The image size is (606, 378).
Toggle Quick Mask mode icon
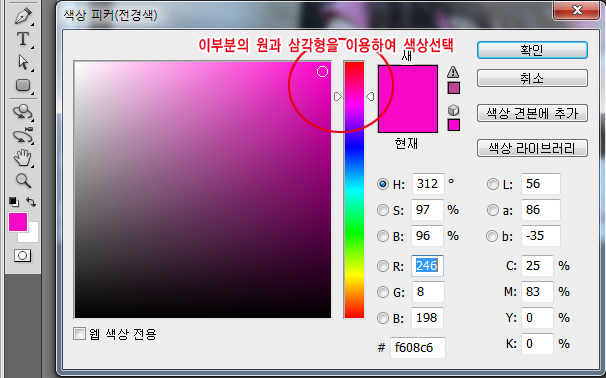22,255
